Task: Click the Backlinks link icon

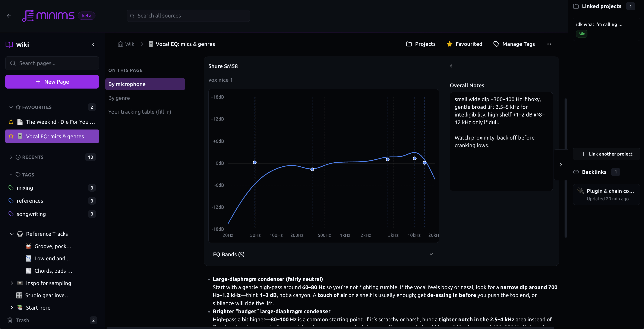Action: coord(576,172)
